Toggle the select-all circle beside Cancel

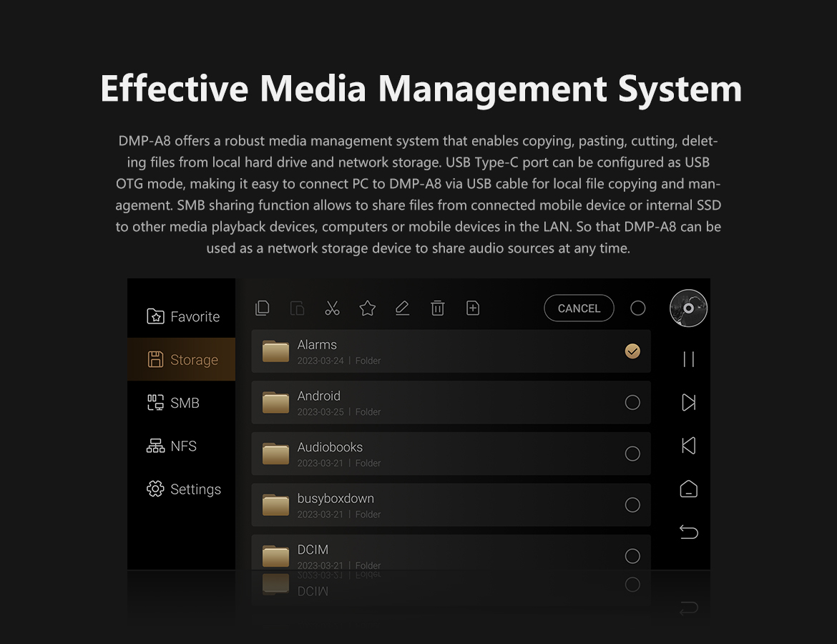[x=638, y=308]
